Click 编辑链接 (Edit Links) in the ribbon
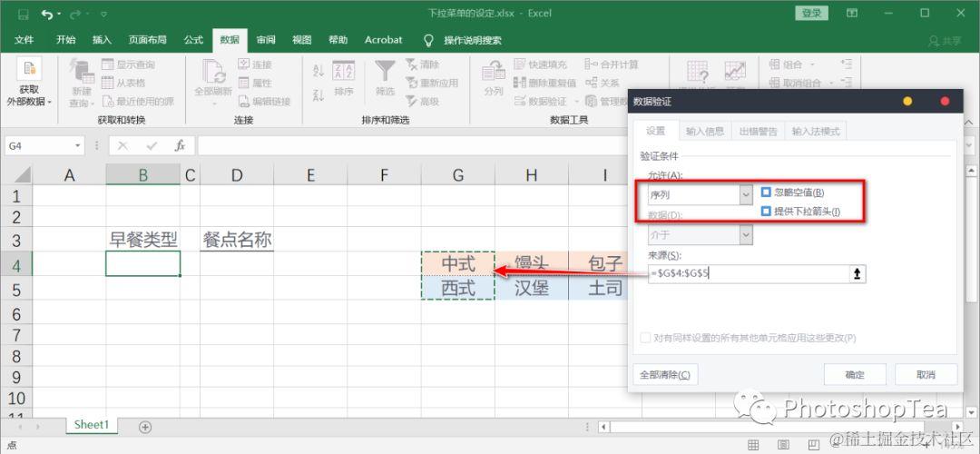Viewport: 980px width, 454px height. pyautogui.click(x=264, y=101)
